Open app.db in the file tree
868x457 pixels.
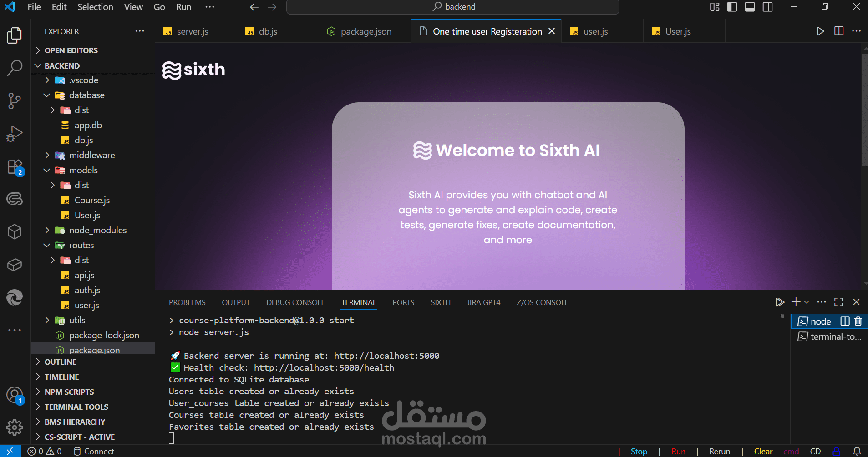point(93,125)
